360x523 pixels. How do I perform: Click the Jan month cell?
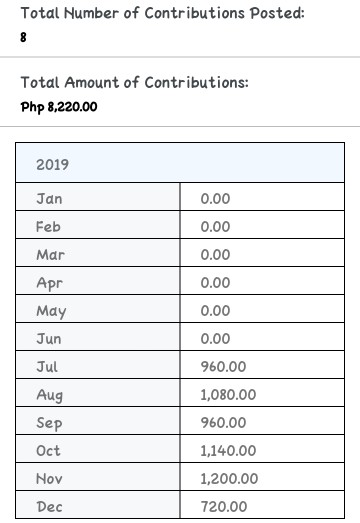tap(98, 197)
